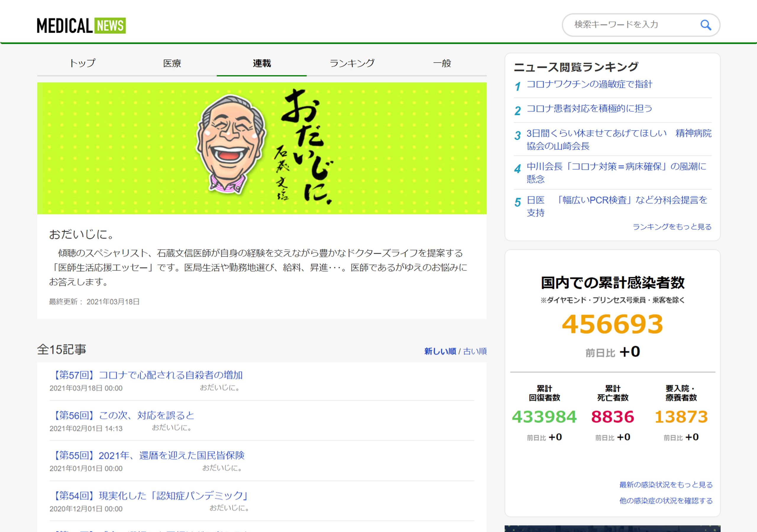757x532 pixels.
Task: Switch to the 一般 tab
Action: tap(442, 63)
